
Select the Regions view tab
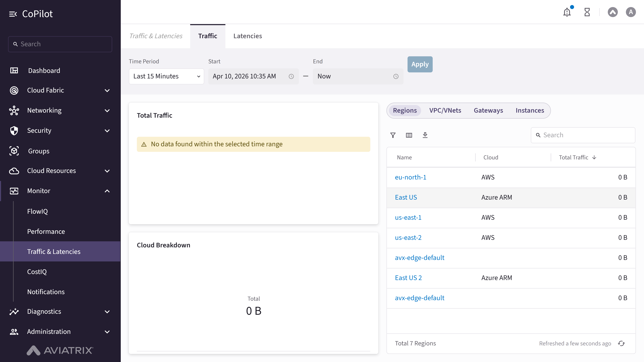pos(405,110)
